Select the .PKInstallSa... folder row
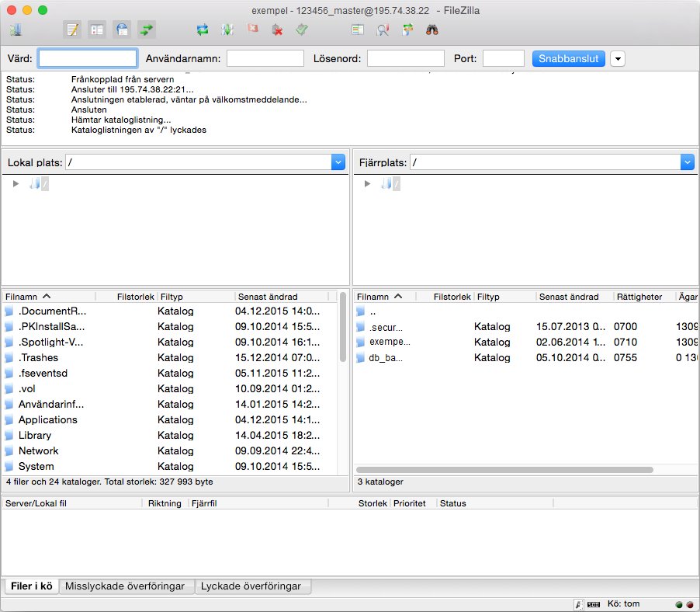The image size is (700, 612). coord(171,326)
